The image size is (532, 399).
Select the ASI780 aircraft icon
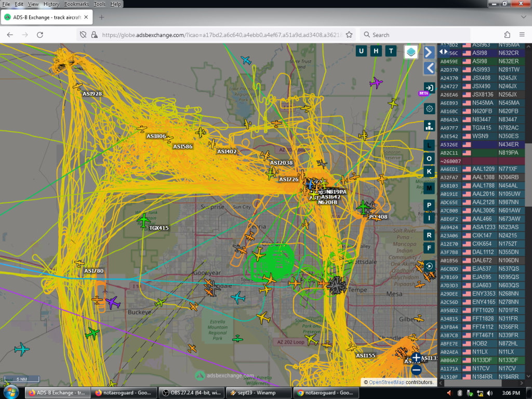tap(79, 263)
